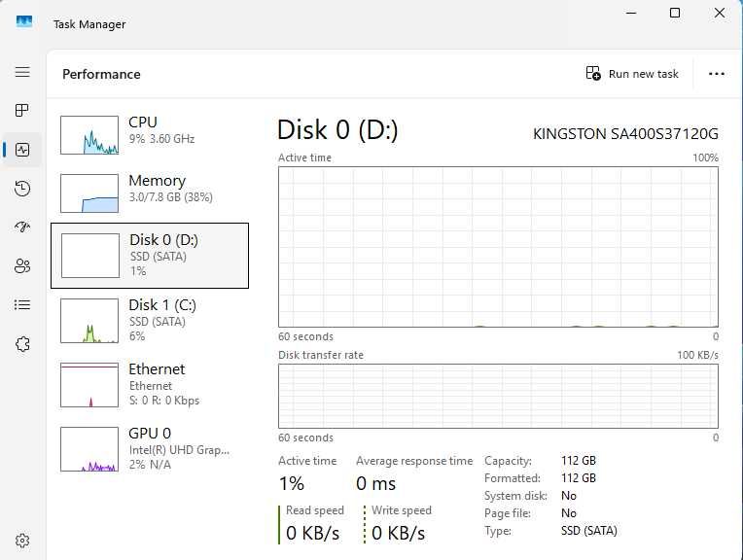
Task: Select the Ethernet performance item
Action: pos(150,385)
